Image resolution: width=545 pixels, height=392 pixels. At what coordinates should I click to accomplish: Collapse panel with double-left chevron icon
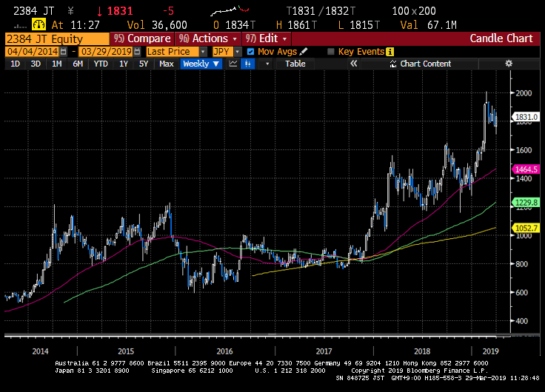pos(354,64)
